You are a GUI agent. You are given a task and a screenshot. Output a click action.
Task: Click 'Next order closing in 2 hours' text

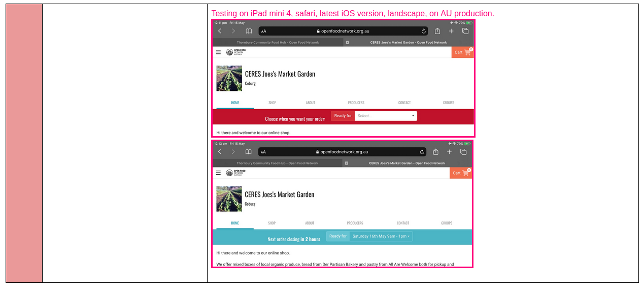click(294, 239)
